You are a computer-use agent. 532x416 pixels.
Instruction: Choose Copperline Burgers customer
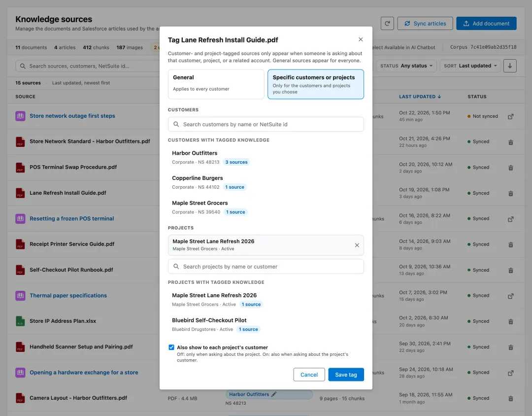(x=266, y=182)
